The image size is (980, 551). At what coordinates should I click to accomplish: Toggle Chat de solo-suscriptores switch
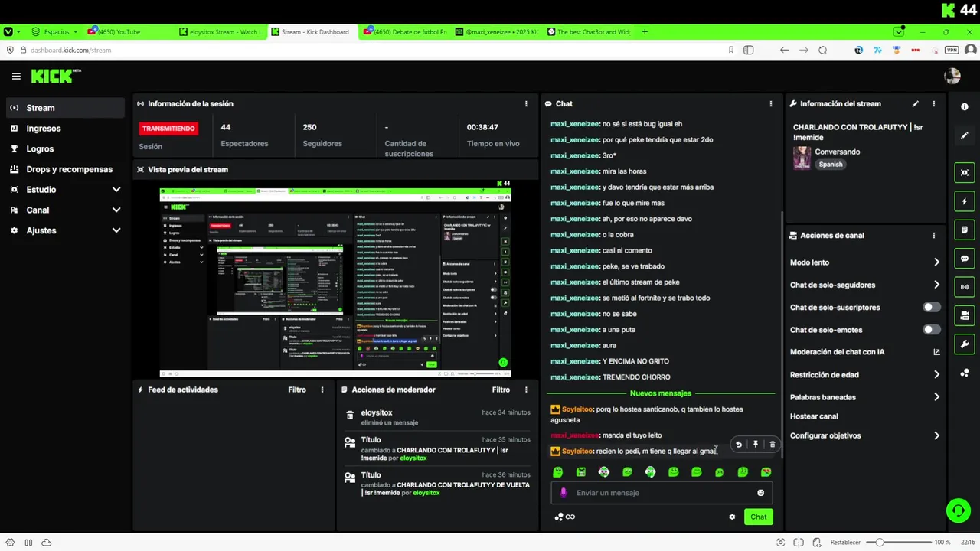[x=931, y=308]
